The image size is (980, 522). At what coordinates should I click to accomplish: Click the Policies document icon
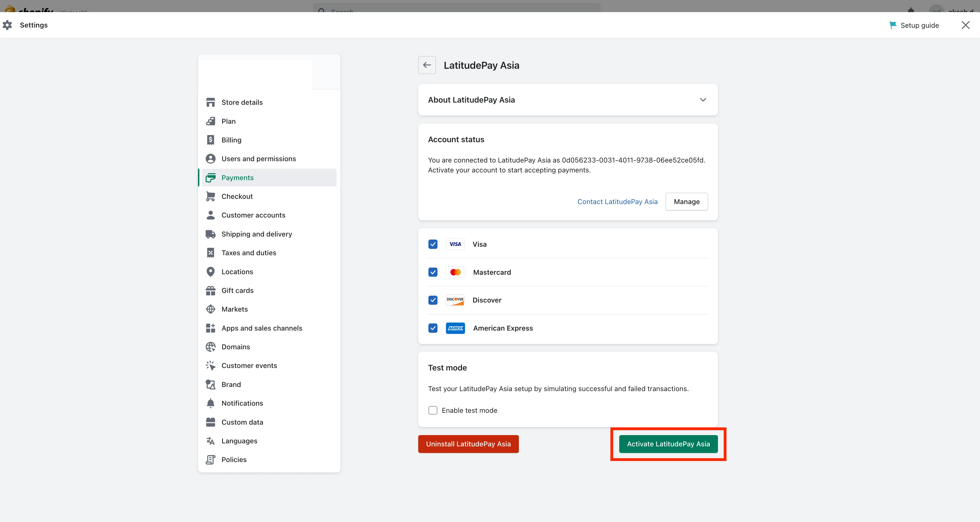[x=210, y=460]
